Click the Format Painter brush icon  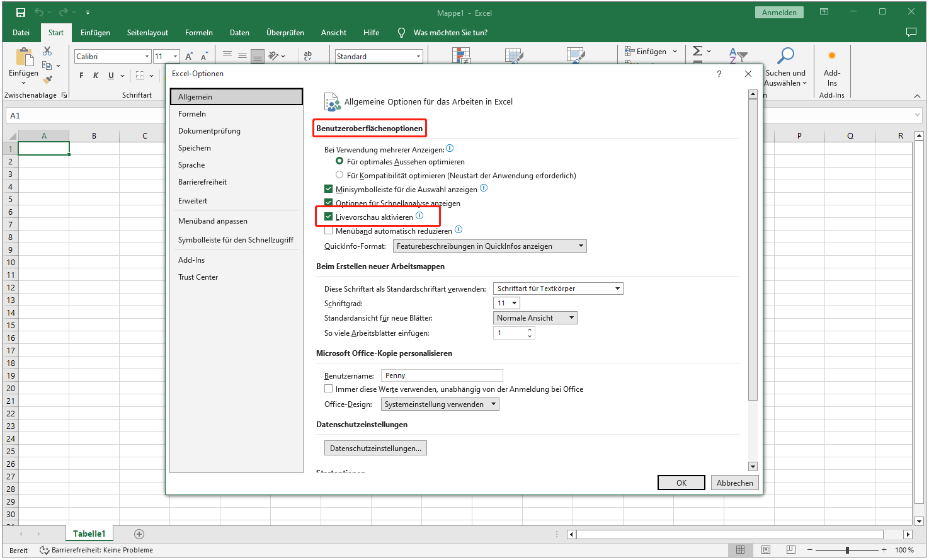[x=47, y=79]
